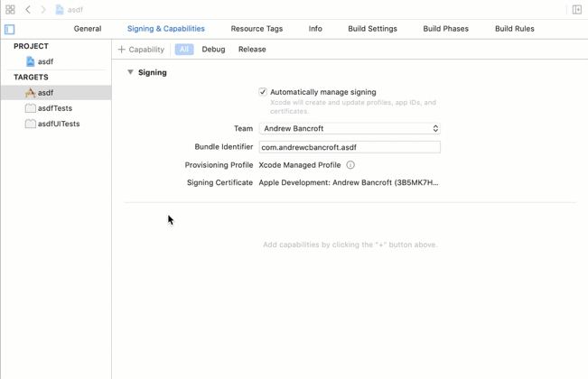Select the Signing & Capabilities tab
The image size is (588, 379).
pos(166,29)
